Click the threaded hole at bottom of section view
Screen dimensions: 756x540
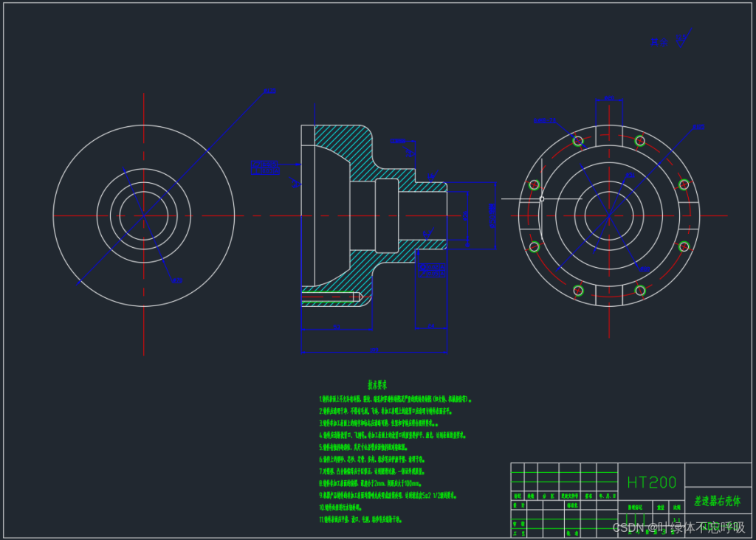(330, 297)
